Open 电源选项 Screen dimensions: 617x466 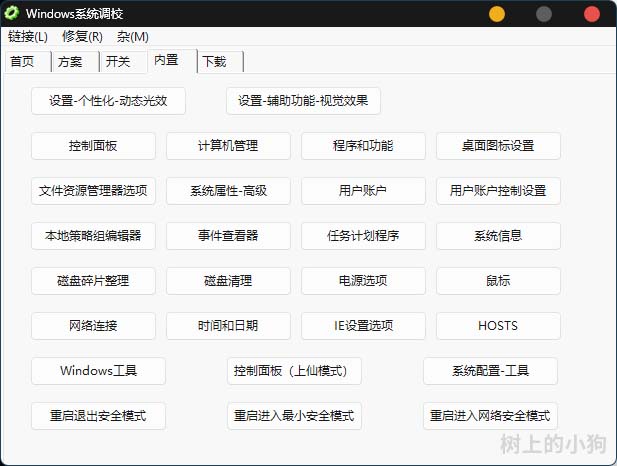363,281
